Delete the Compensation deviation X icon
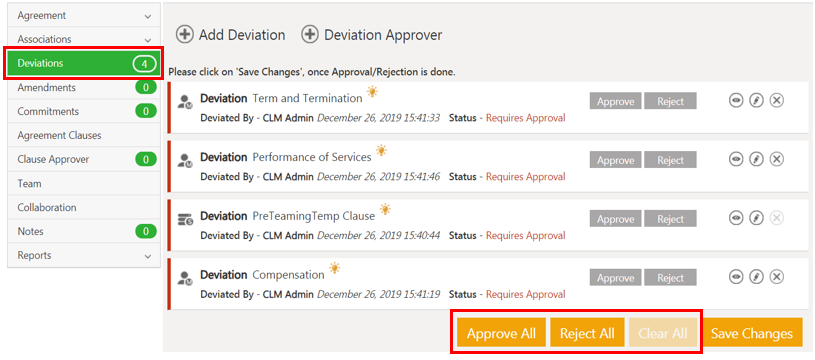This screenshot has height=360, width=815. click(777, 277)
